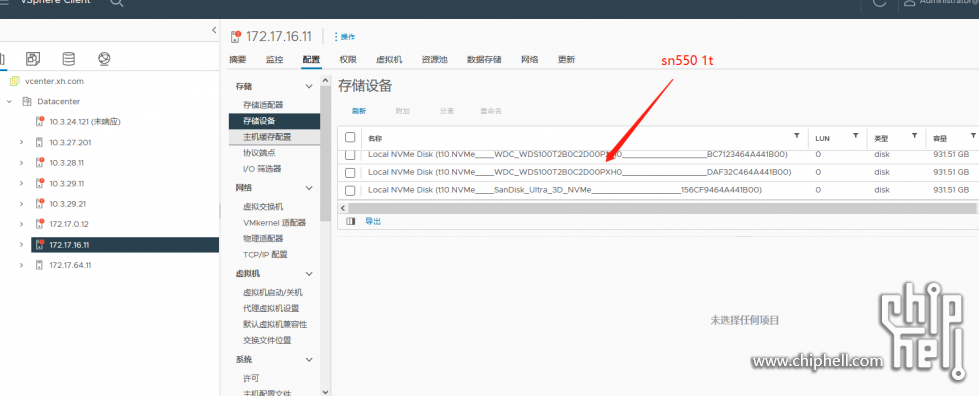The width and height of the screenshot is (979, 396).
Task: Open the global search icon in header
Action: click(116, 2)
